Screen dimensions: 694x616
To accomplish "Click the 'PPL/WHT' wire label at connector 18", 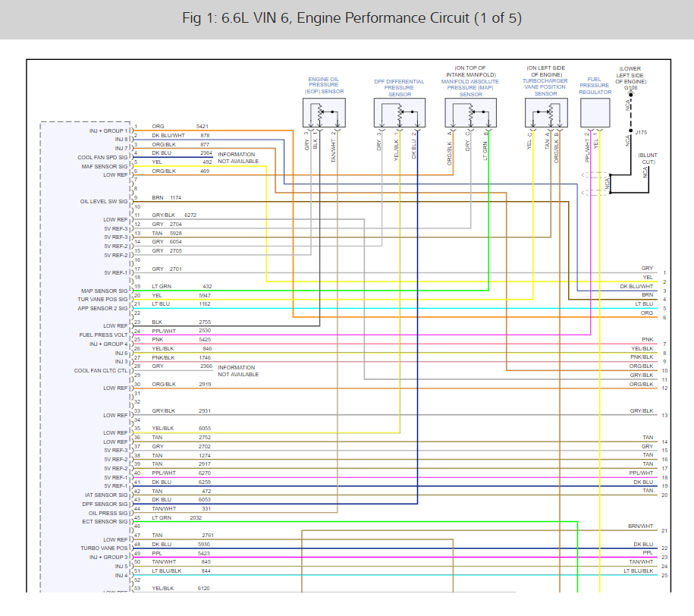I will tap(641, 473).
